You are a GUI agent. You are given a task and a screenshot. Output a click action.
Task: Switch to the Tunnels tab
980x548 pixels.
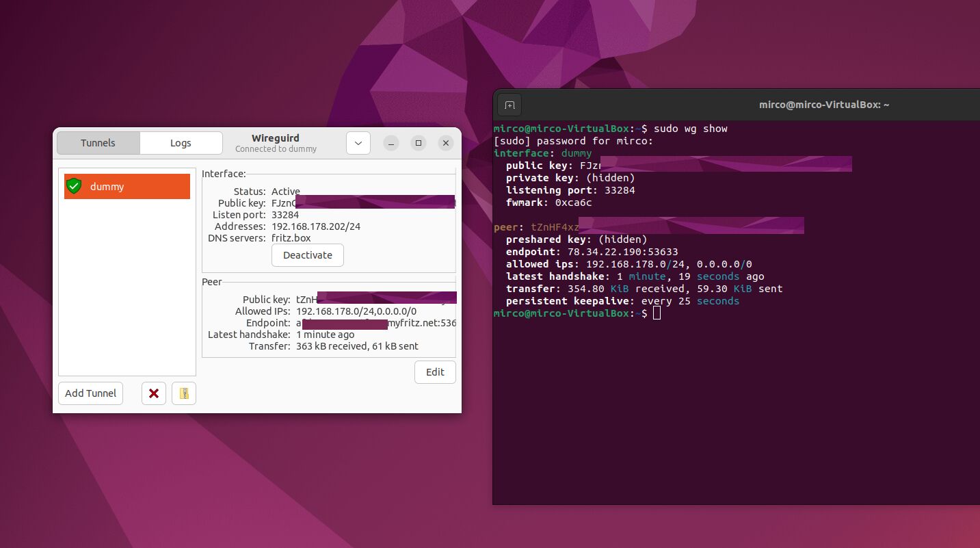[x=98, y=143]
